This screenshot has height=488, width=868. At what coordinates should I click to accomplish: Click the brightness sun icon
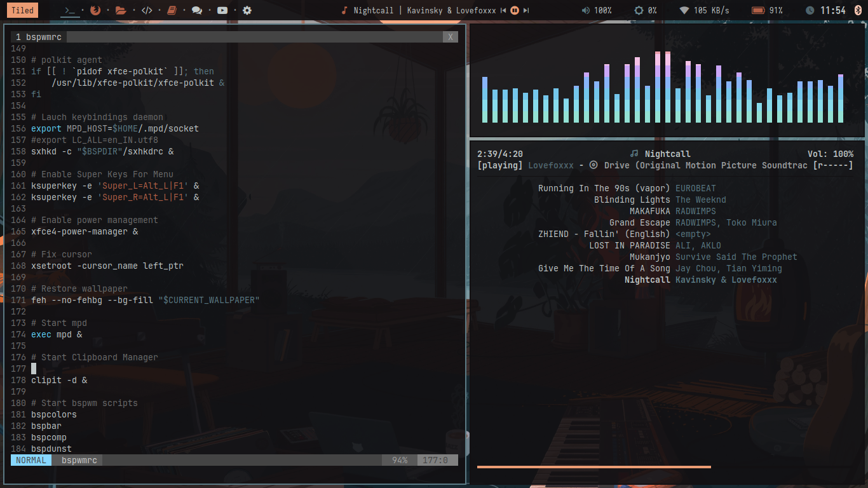coord(639,10)
